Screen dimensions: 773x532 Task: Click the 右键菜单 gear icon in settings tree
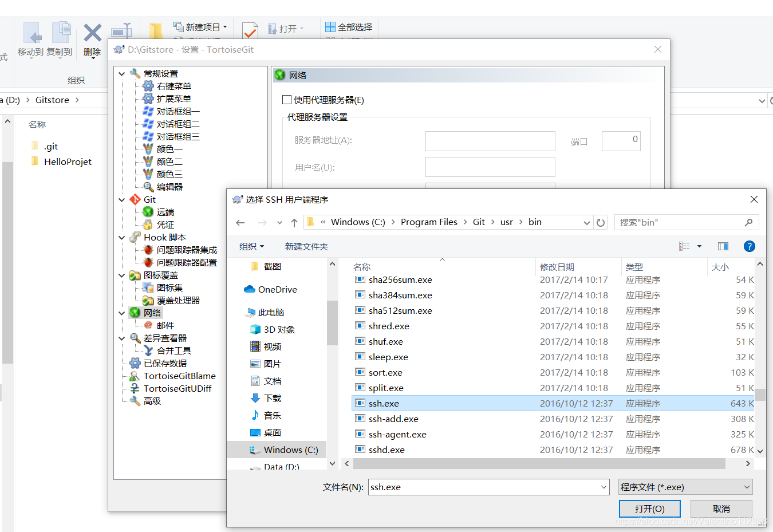(x=148, y=86)
